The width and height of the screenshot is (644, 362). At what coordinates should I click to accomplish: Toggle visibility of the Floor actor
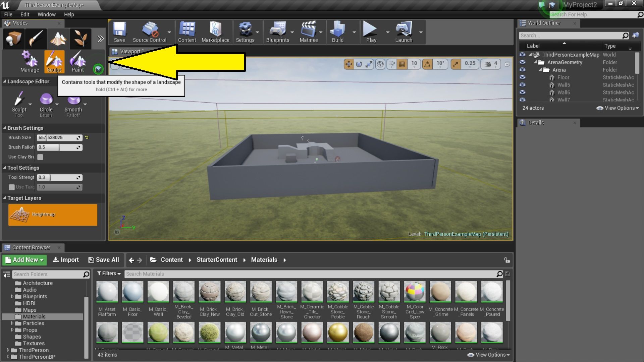[x=522, y=77]
